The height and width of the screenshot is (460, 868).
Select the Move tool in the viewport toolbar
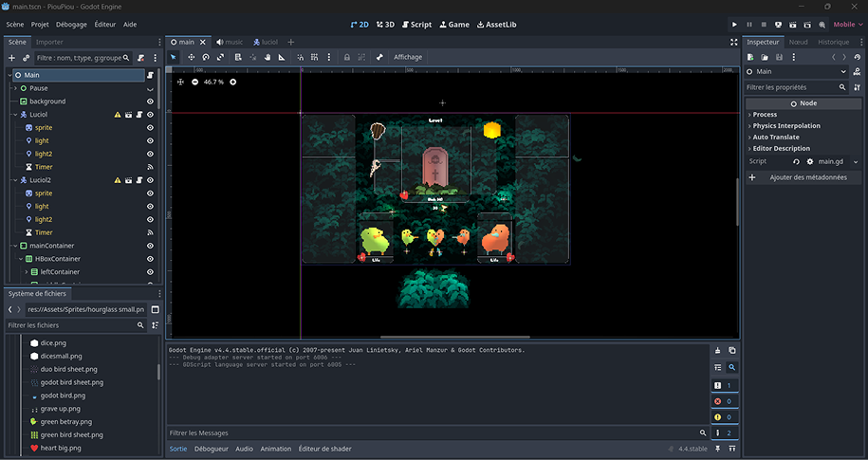coord(192,57)
